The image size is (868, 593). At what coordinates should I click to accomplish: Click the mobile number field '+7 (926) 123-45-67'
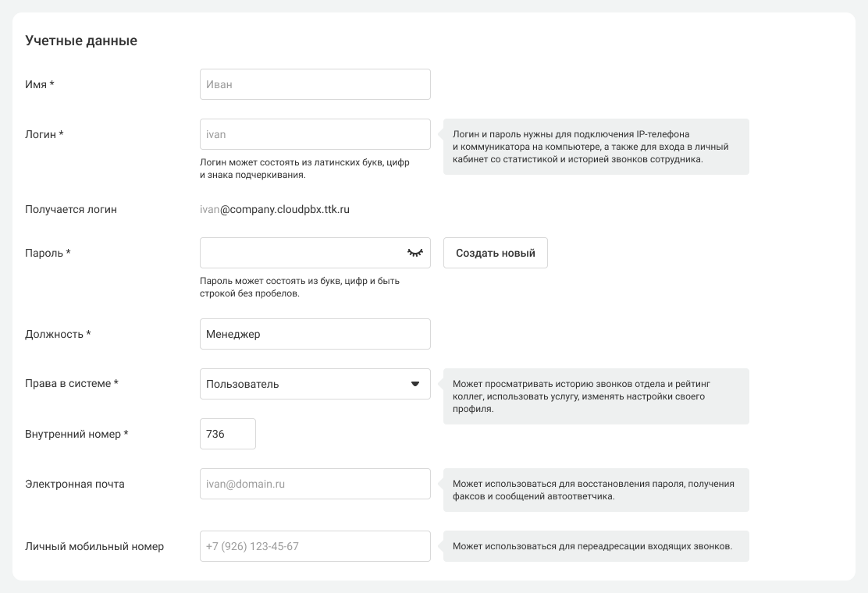(315, 546)
